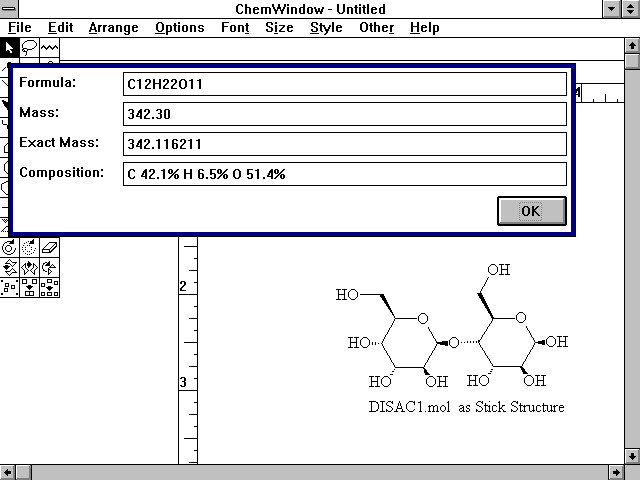Click the dotted circle orbital tool
This screenshot has width=640, height=480.
(x=30, y=247)
